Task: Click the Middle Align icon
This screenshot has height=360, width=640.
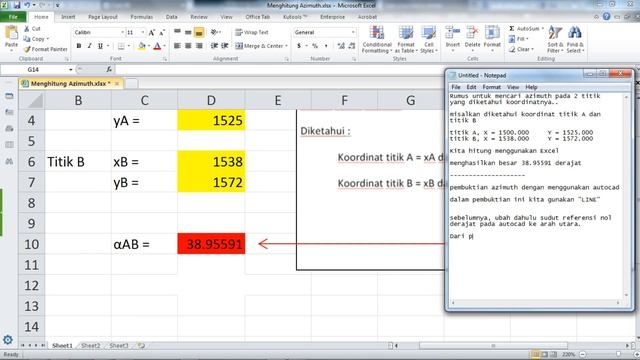Action: [188, 32]
